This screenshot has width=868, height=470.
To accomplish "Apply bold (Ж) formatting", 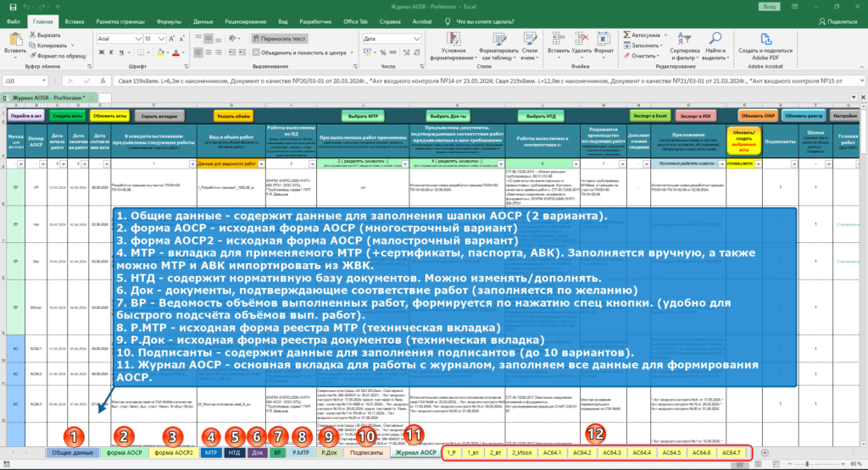I will (x=102, y=53).
